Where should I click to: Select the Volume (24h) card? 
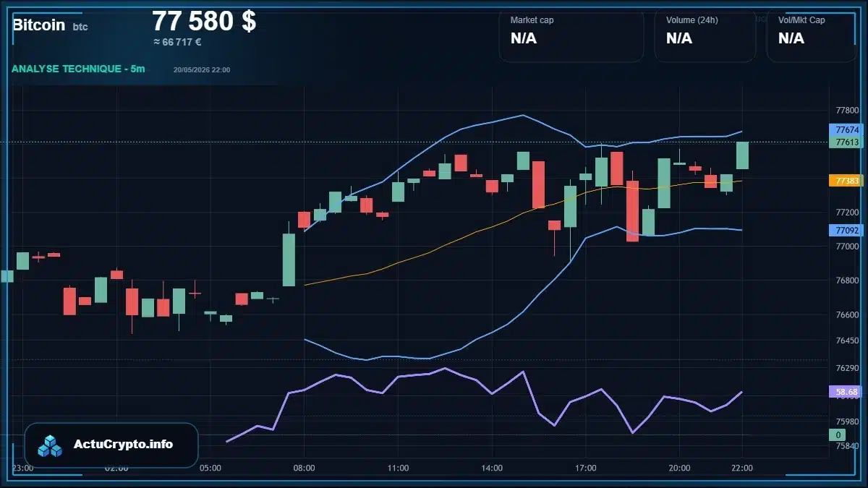click(705, 35)
